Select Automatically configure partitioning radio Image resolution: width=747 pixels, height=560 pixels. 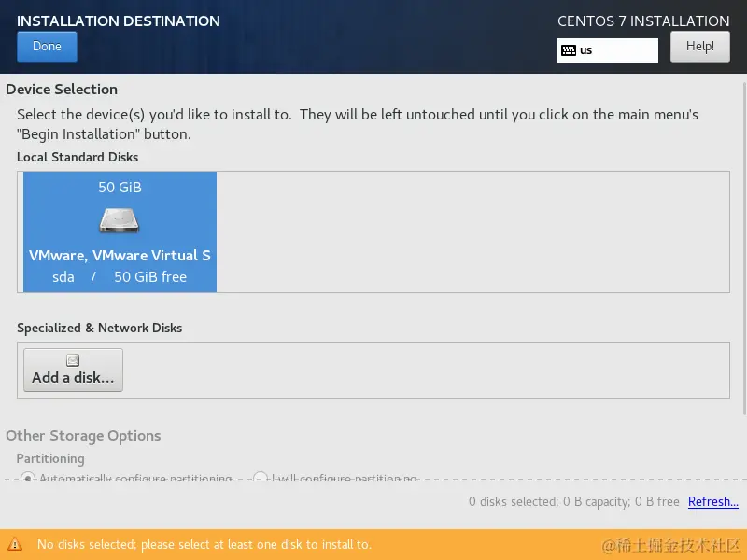(28, 477)
